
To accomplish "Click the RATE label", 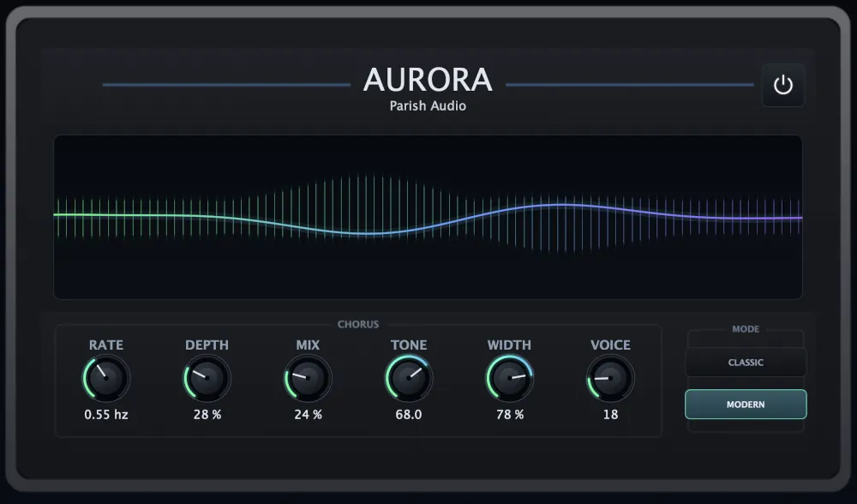I will click(106, 345).
